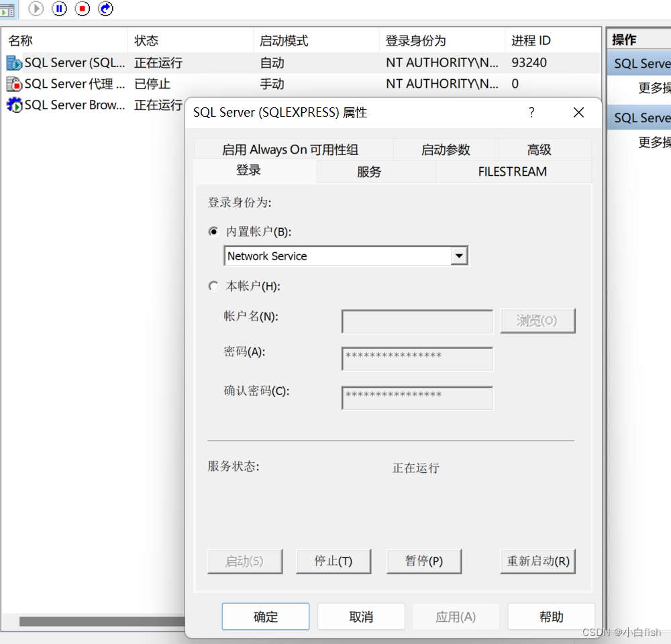Open the FILESTREAM tab

[513, 172]
